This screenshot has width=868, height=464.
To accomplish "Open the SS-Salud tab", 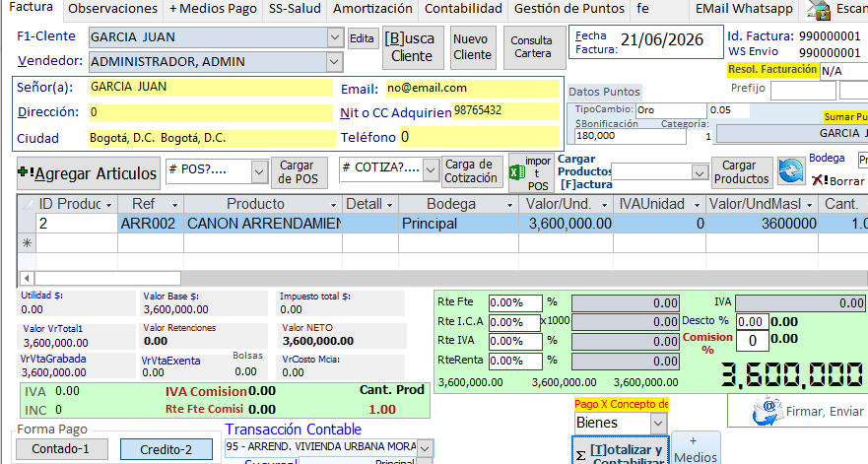I will [295, 9].
